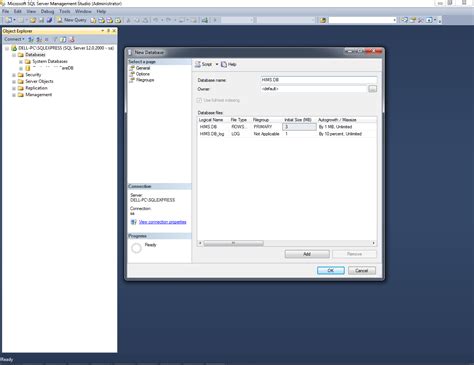Open the Object Explorer window position dropdown arrow

pos(103,31)
